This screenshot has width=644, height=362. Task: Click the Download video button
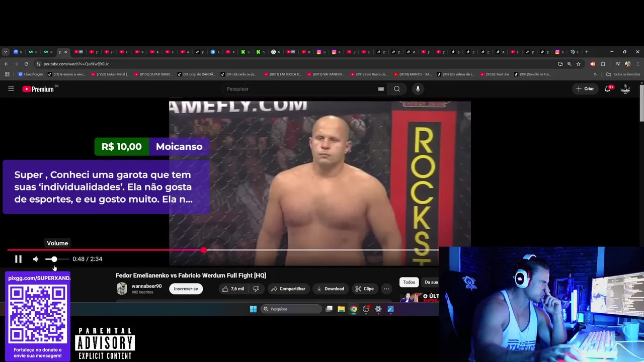pos(330,289)
